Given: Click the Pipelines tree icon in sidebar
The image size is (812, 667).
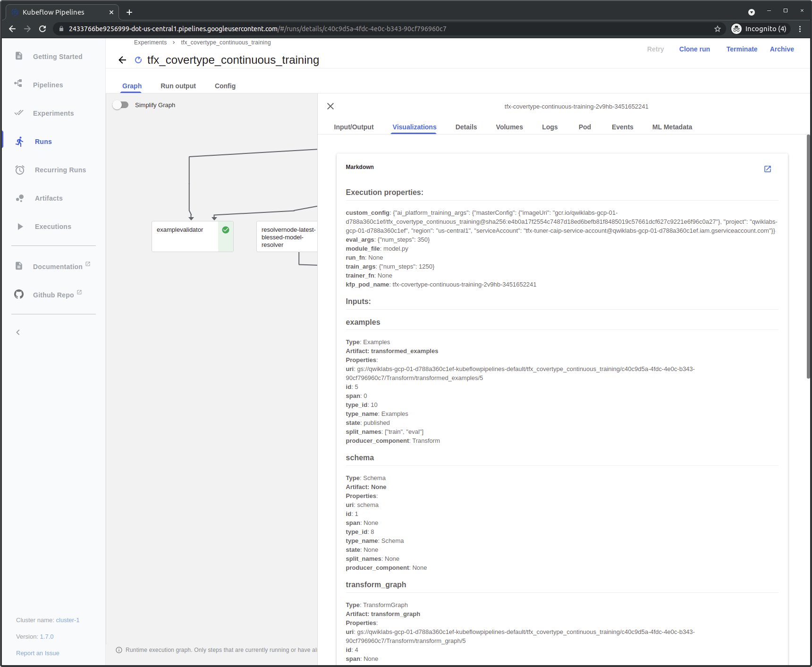Looking at the screenshot, I should tap(19, 84).
